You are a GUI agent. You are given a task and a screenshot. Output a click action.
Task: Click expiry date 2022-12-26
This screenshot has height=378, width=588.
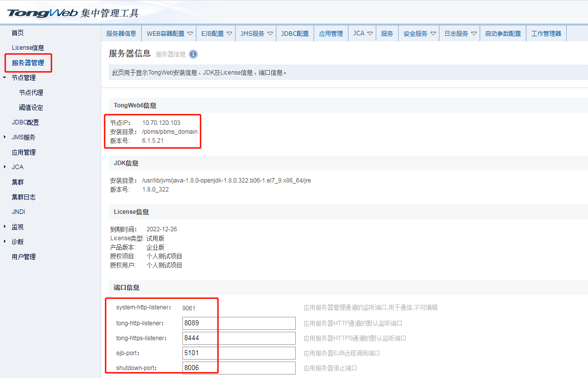tap(162, 229)
